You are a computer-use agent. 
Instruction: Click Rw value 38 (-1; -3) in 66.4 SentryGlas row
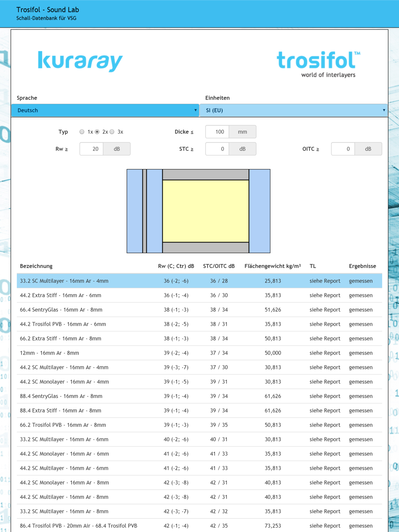pyautogui.click(x=176, y=309)
